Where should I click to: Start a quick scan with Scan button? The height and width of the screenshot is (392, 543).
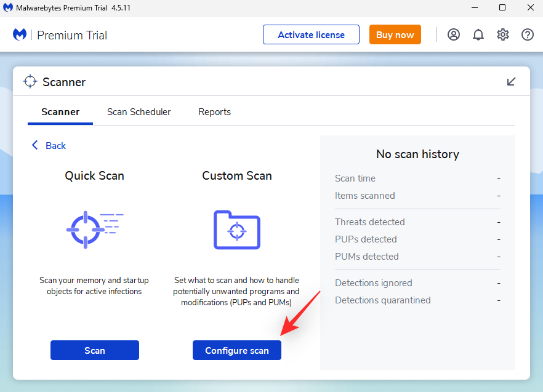95,350
